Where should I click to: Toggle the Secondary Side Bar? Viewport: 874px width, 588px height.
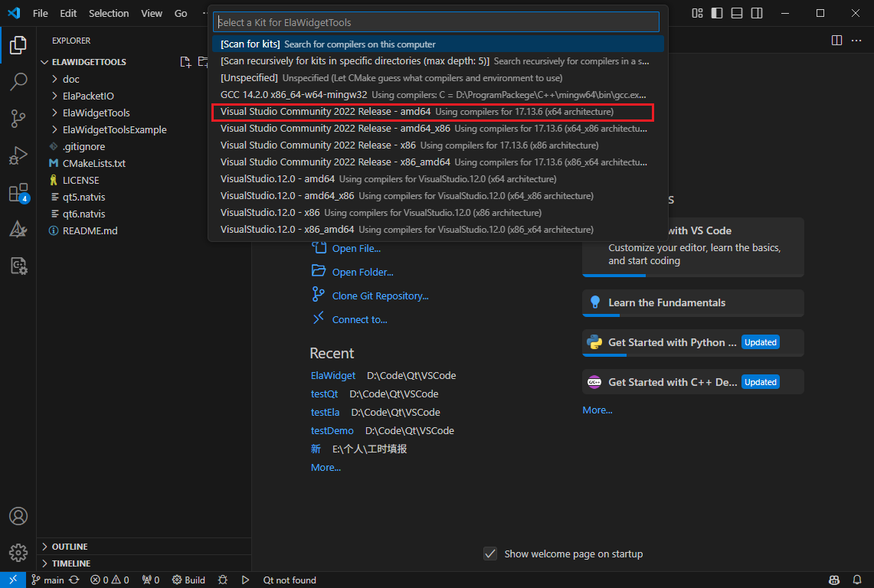tap(757, 13)
